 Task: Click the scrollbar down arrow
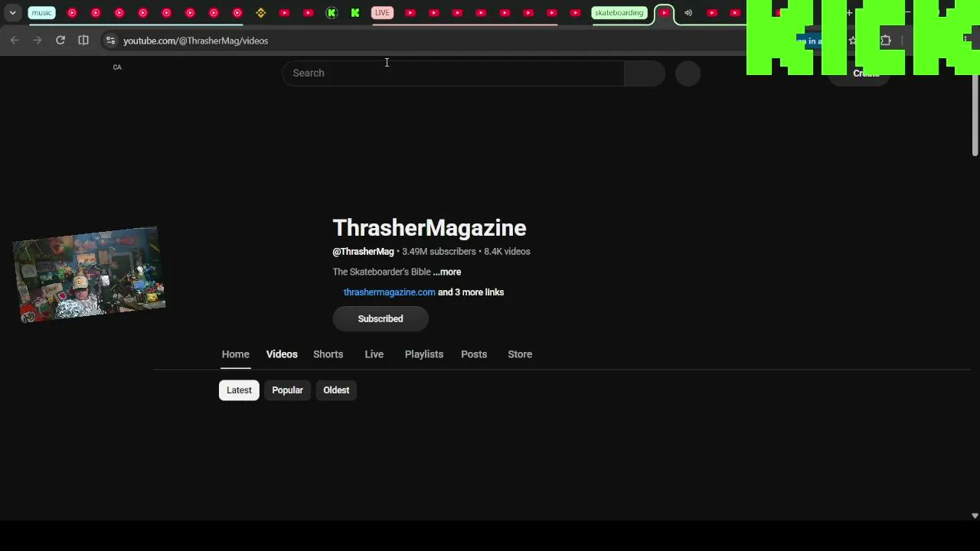[975, 517]
